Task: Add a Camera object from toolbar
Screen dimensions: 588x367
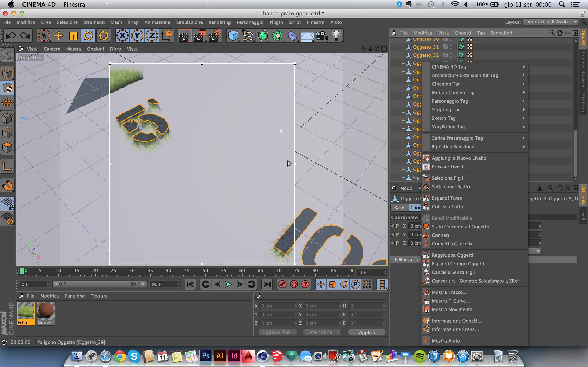Action: point(321,36)
